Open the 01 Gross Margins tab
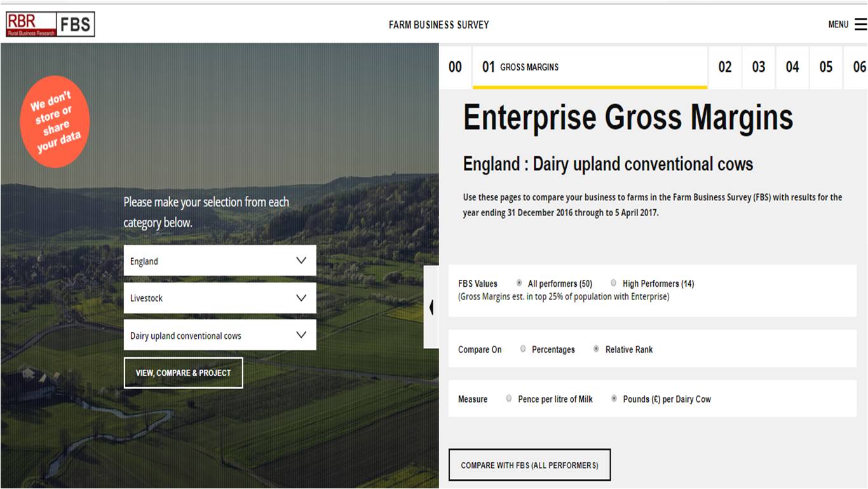Viewport: 868px width, 489px height. [x=590, y=67]
